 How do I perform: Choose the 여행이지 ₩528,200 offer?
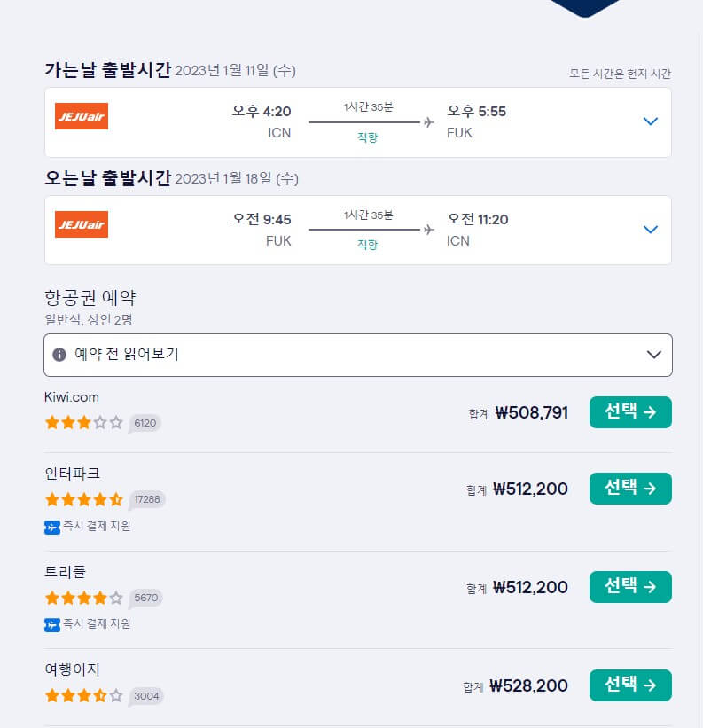630,685
